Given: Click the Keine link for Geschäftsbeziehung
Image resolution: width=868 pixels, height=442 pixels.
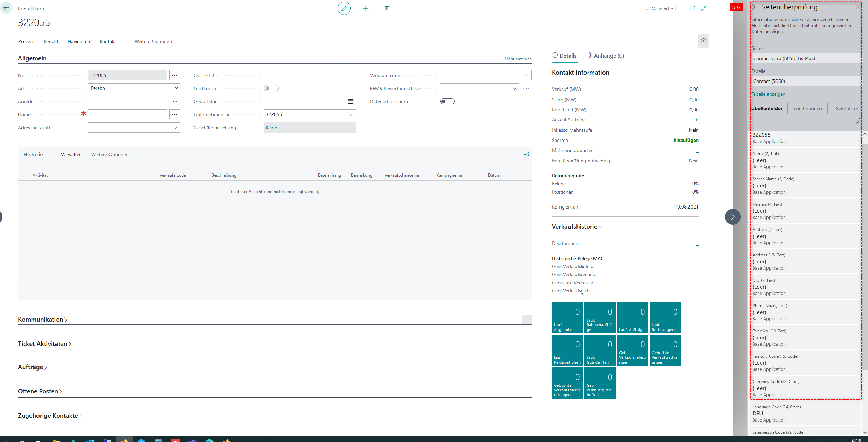Looking at the screenshot, I should point(271,128).
